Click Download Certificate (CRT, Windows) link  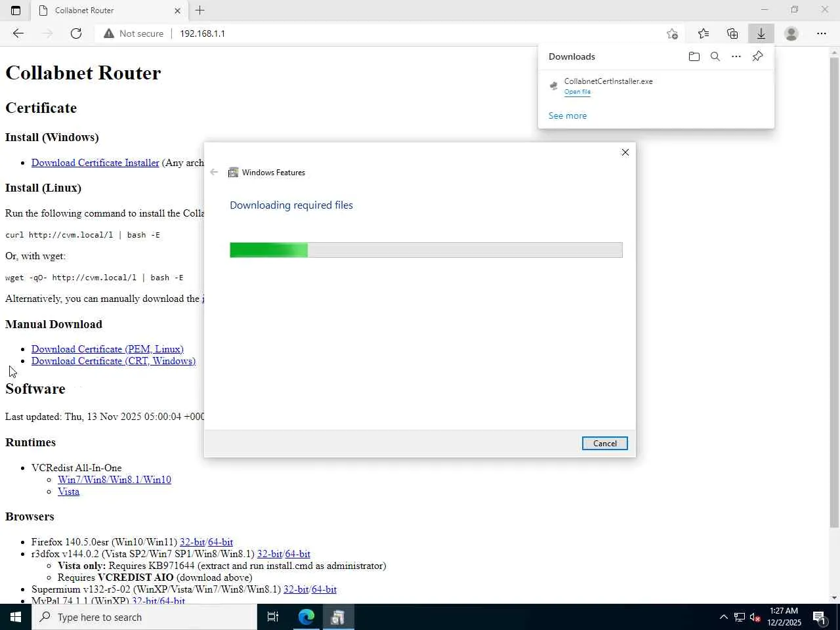[x=114, y=361]
